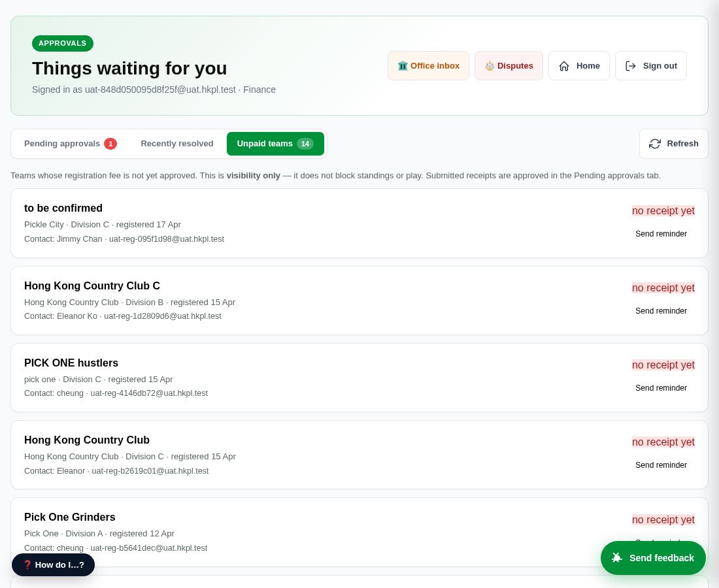
Task: Click the contact line for Eleanor Ko
Action: coord(122,316)
